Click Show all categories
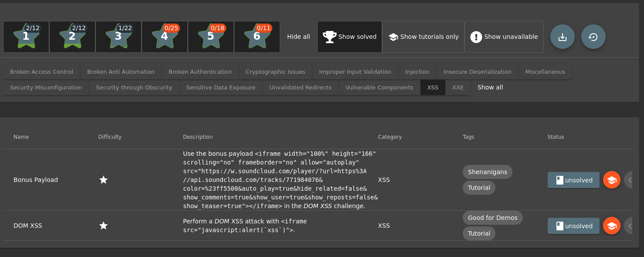 [x=490, y=87]
